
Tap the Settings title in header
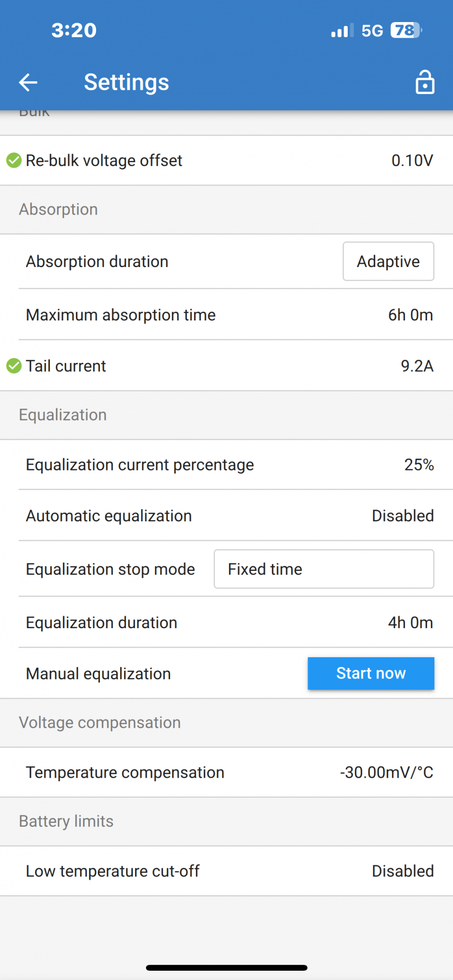[x=126, y=82]
